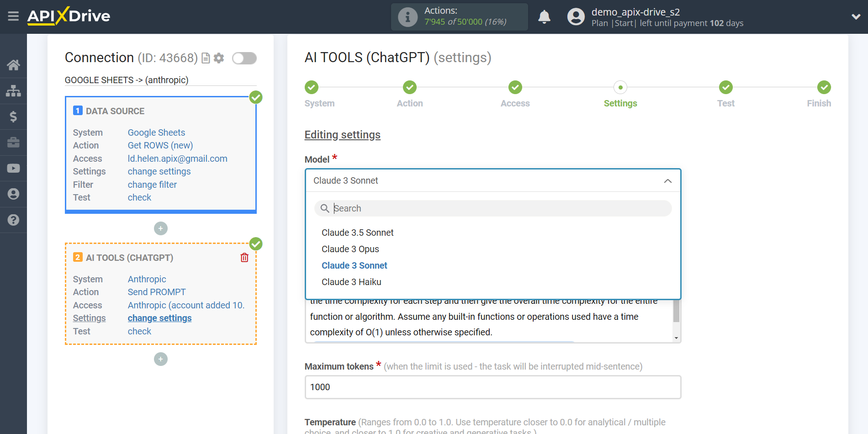
Task: Click Anthropic account access link
Action: coord(186,305)
